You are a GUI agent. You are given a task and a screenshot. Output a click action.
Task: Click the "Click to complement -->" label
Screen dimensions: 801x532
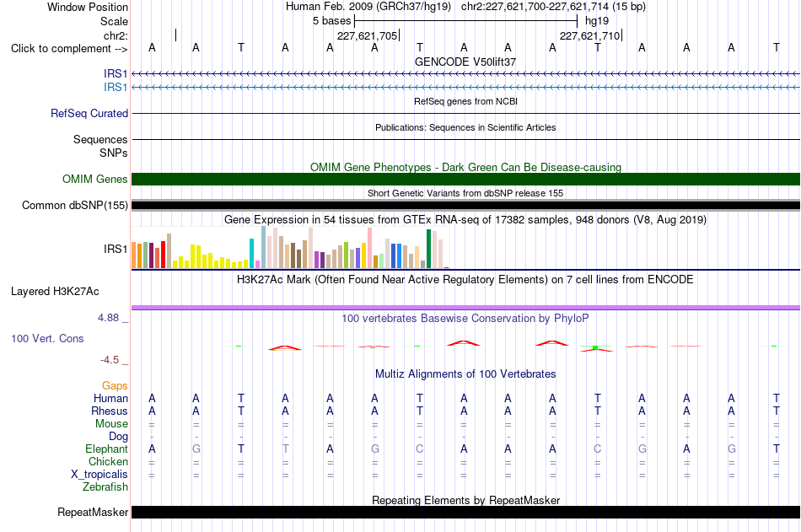(69, 49)
